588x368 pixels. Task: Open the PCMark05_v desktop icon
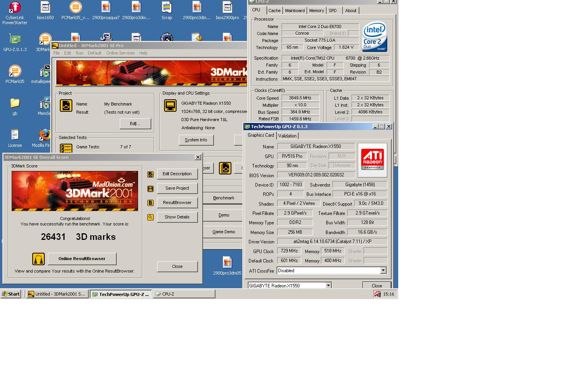(75, 11)
